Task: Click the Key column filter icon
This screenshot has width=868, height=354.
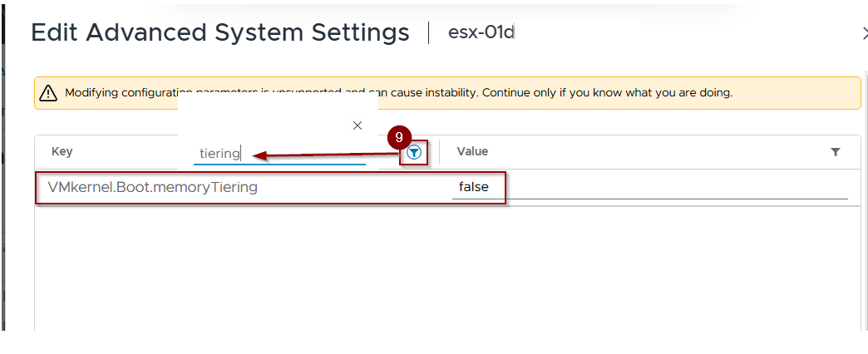Action: [414, 152]
